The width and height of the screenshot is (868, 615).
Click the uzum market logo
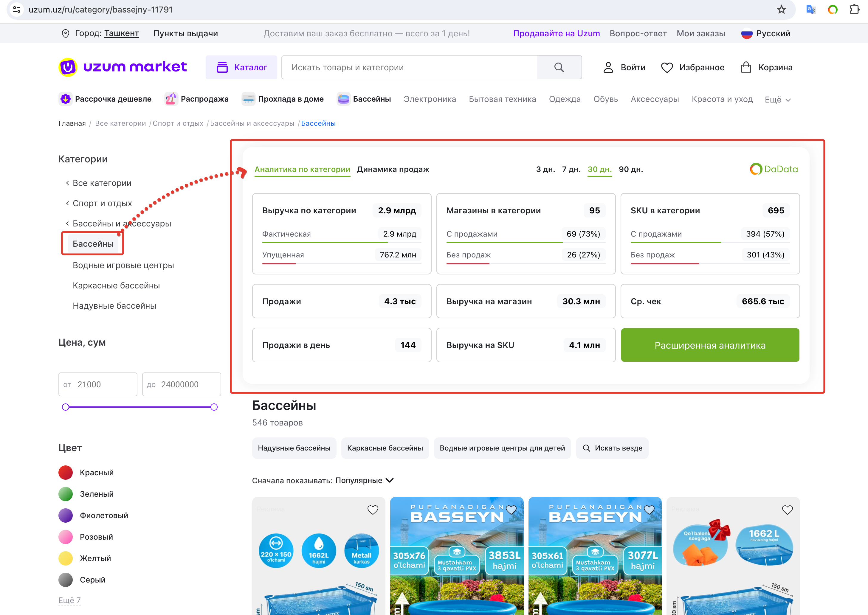coord(123,67)
